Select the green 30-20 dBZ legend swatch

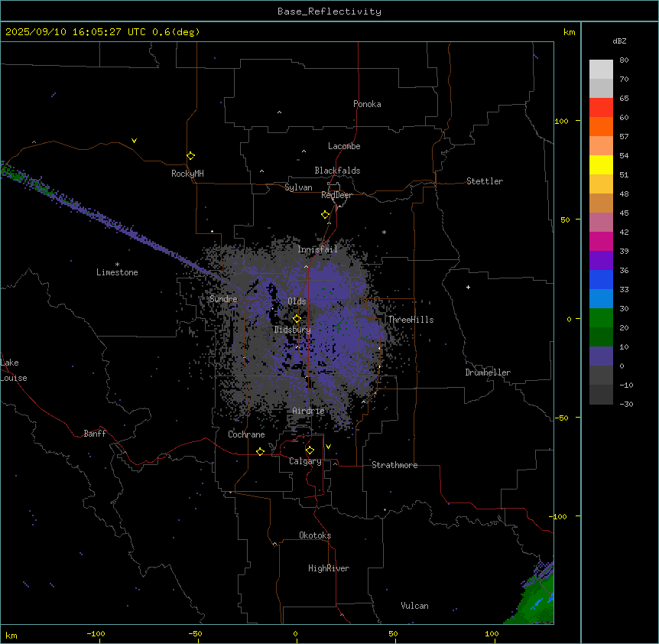point(601,318)
